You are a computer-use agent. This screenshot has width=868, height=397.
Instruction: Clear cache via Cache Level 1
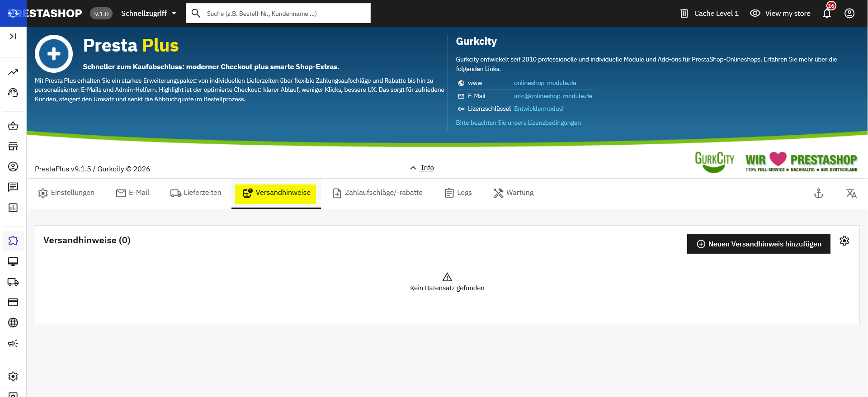click(x=709, y=14)
